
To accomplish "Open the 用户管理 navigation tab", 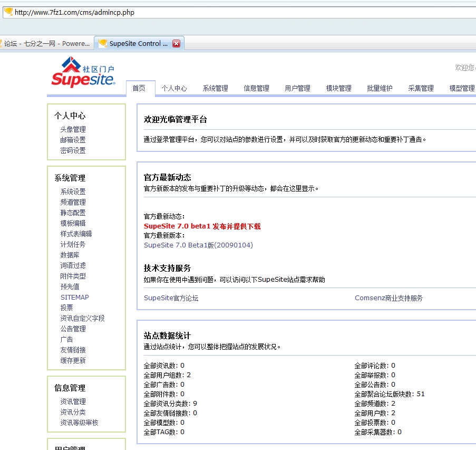I will click(x=297, y=88).
